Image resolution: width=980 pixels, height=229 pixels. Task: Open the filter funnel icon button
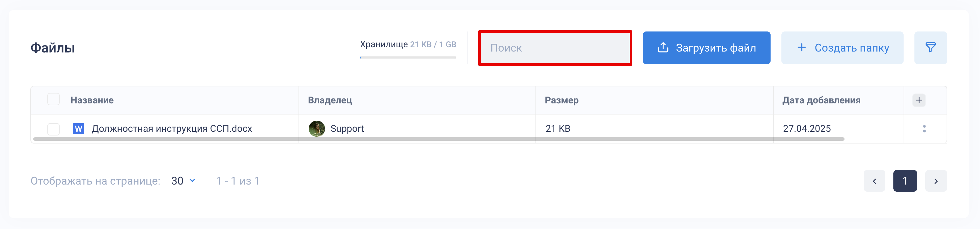(930, 48)
